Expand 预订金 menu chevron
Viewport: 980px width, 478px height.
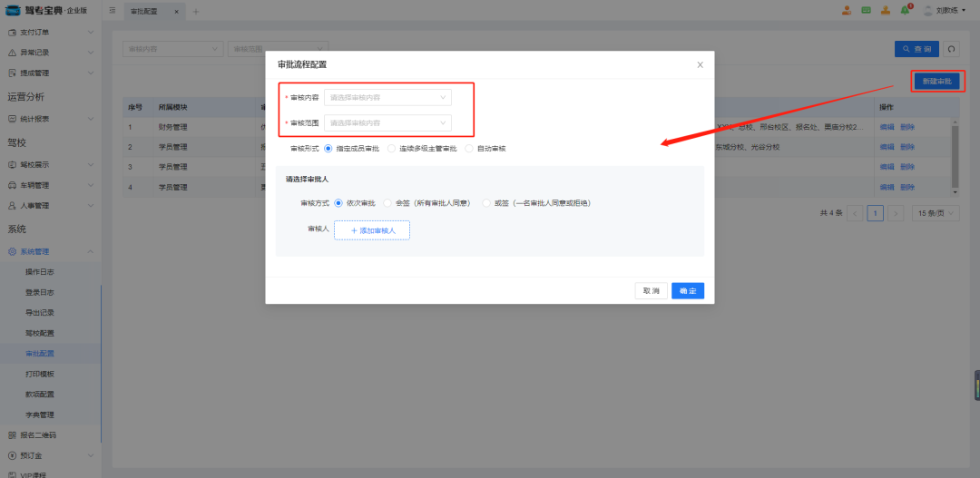tap(91, 455)
